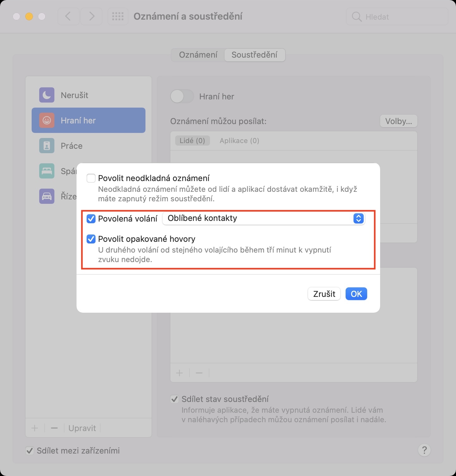Enable Povolit neodkladná oznámení checkbox
456x476 pixels.
pyautogui.click(x=91, y=178)
